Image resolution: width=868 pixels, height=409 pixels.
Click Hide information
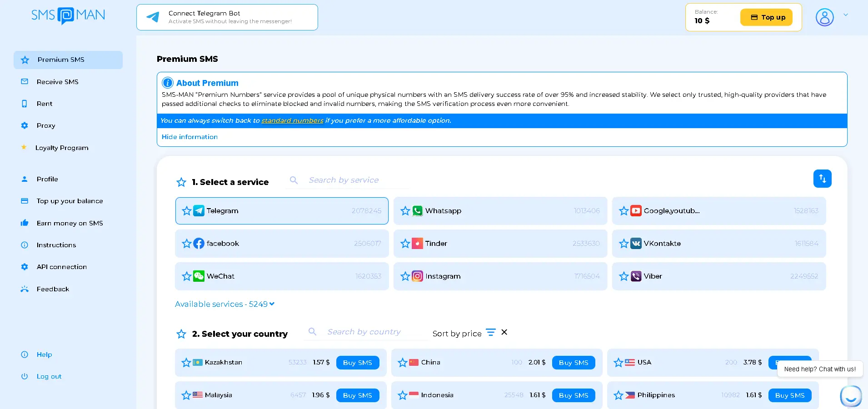(x=190, y=137)
